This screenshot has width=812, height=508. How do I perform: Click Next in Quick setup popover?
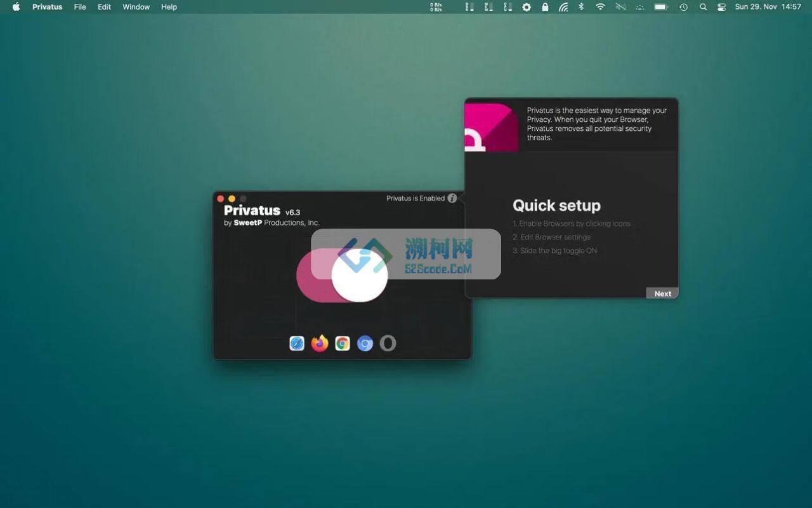[662, 293]
